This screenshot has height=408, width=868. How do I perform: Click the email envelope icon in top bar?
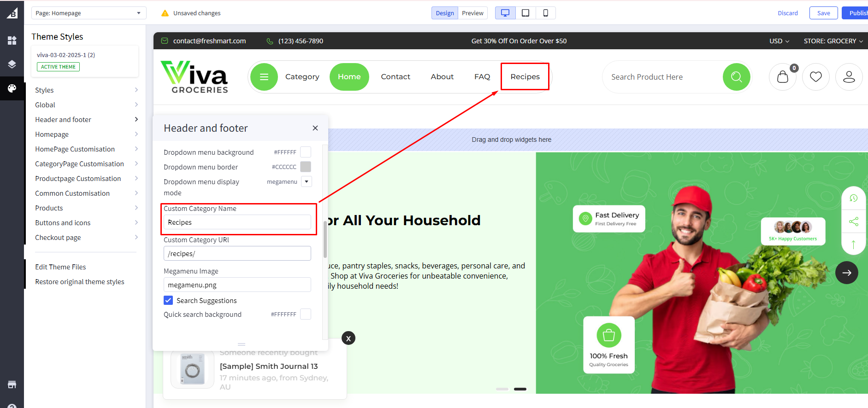[165, 41]
